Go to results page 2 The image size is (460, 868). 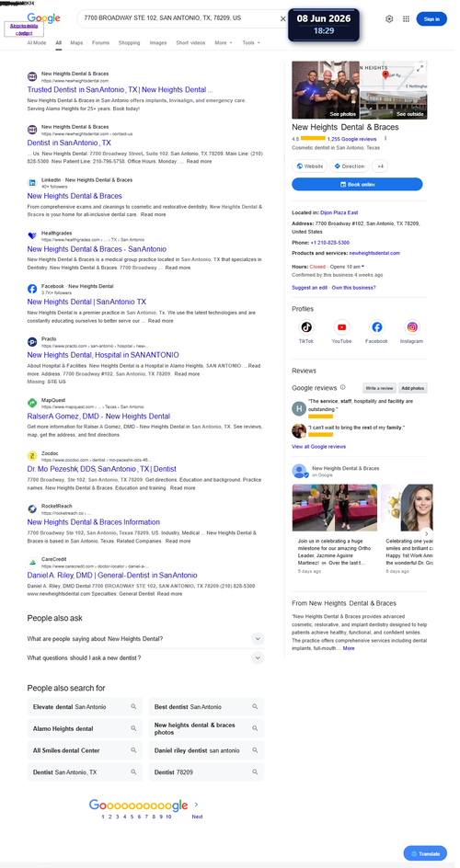point(109,817)
